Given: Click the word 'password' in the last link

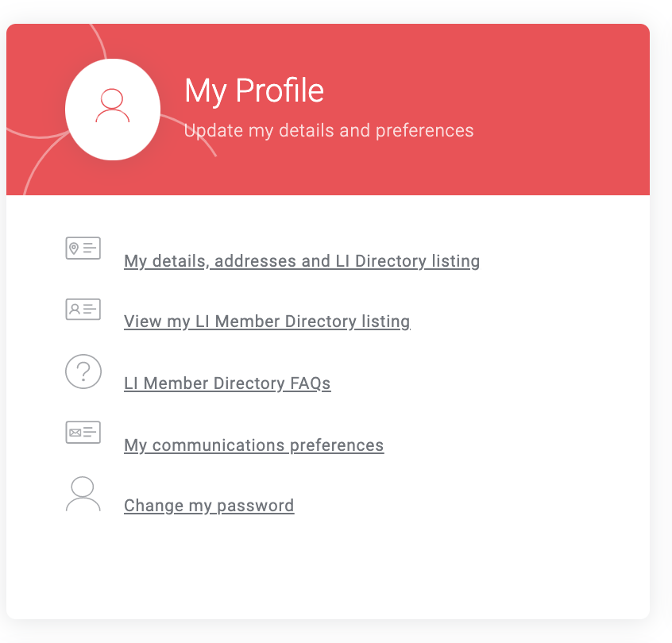Looking at the screenshot, I should pyautogui.click(x=256, y=506).
